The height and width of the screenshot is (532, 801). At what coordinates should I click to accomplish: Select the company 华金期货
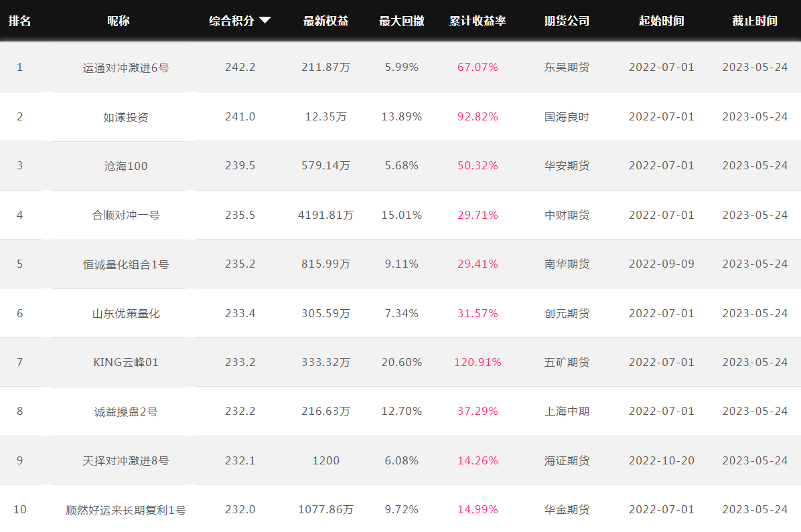[567, 509]
